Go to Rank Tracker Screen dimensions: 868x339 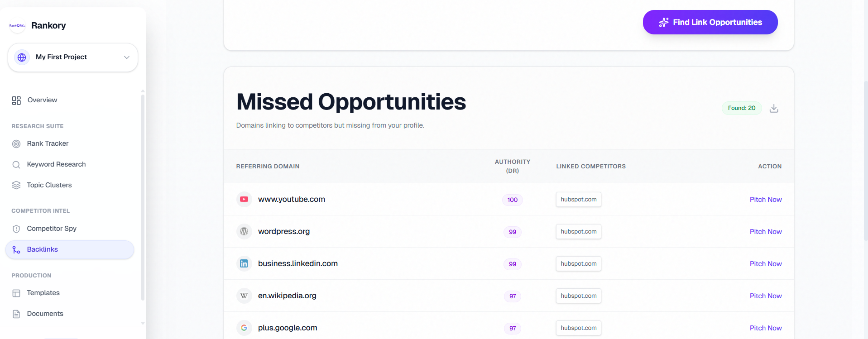(48, 143)
